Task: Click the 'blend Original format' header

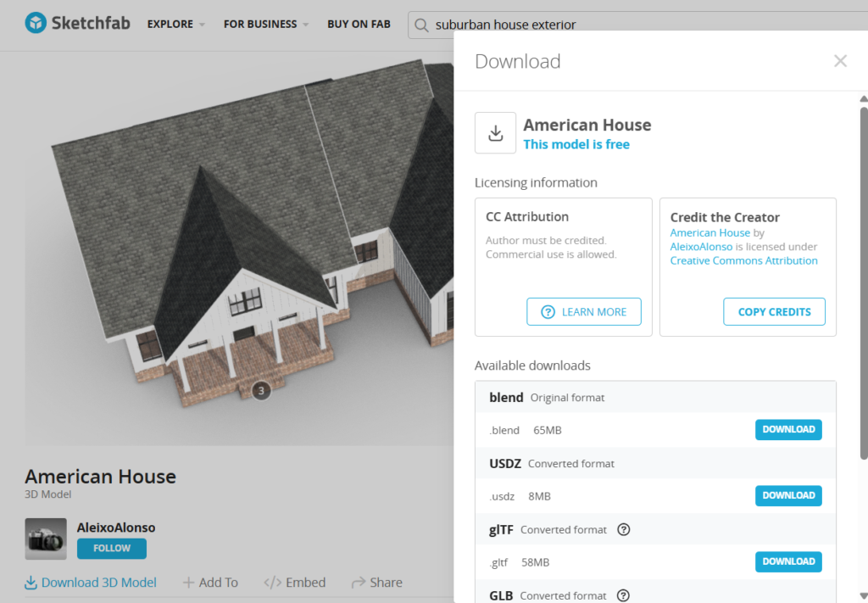Action: pos(655,397)
